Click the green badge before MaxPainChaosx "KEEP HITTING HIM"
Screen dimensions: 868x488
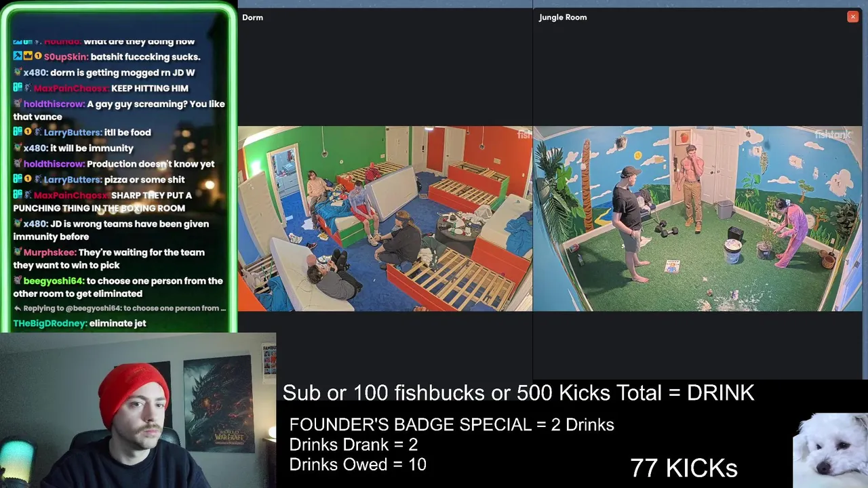[x=18, y=88]
